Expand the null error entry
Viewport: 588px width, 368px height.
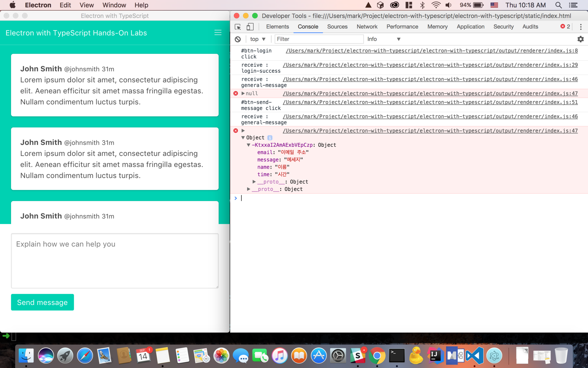(243, 93)
